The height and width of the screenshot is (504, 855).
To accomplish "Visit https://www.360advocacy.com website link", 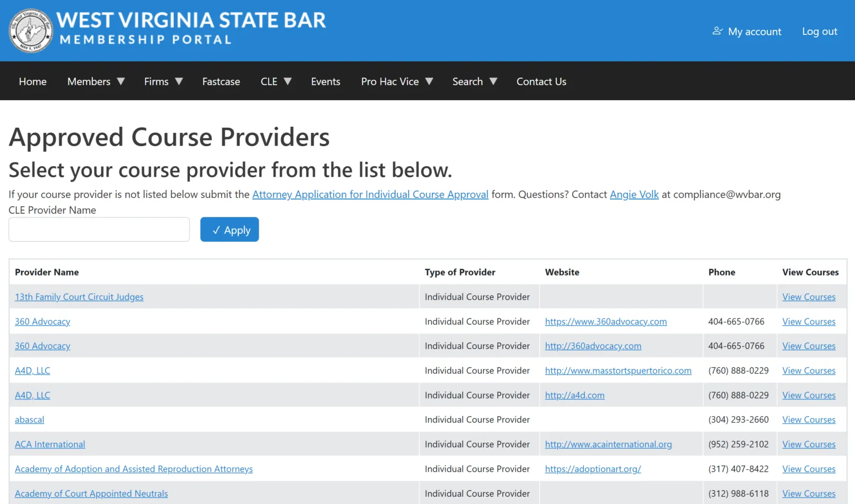I will [x=606, y=321].
